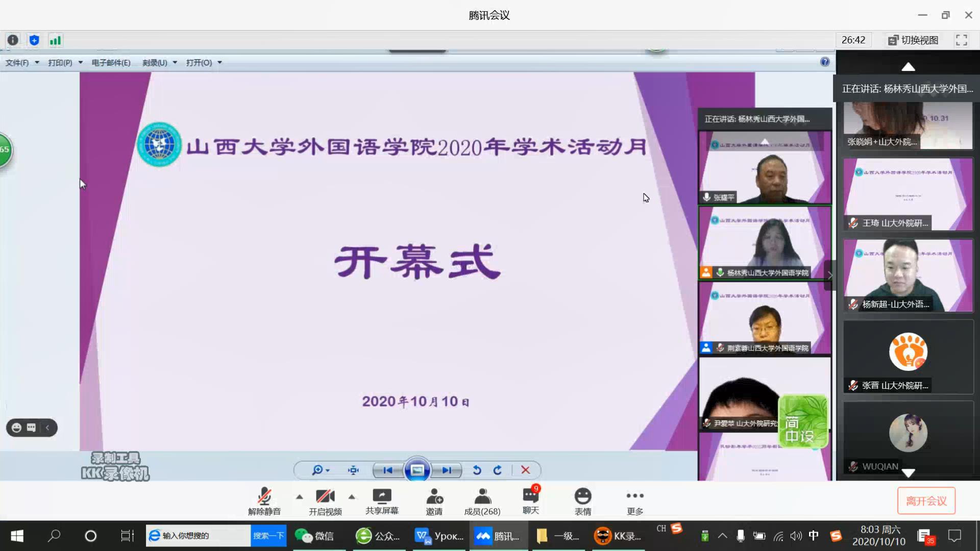Expand video options arrow beside camera
Image resolution: width=980 pixels, height=551 pixels.
352,496
